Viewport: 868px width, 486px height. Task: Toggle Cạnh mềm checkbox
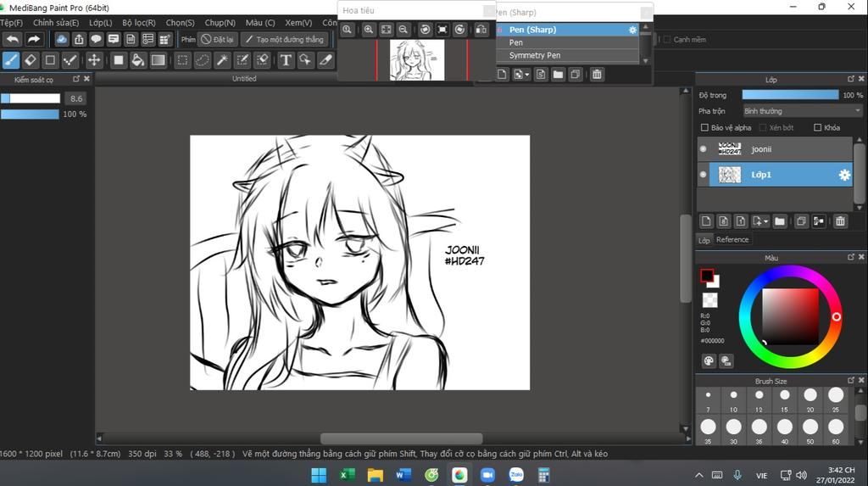(667, 39)
